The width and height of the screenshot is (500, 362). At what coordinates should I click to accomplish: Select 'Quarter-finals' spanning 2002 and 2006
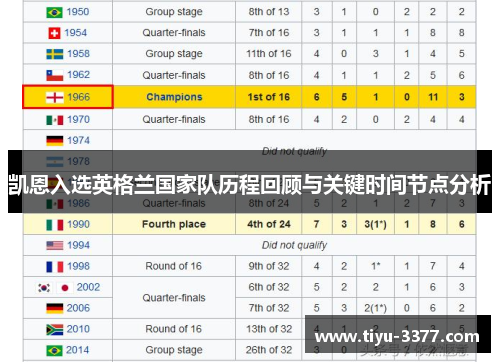coord(174,298)
